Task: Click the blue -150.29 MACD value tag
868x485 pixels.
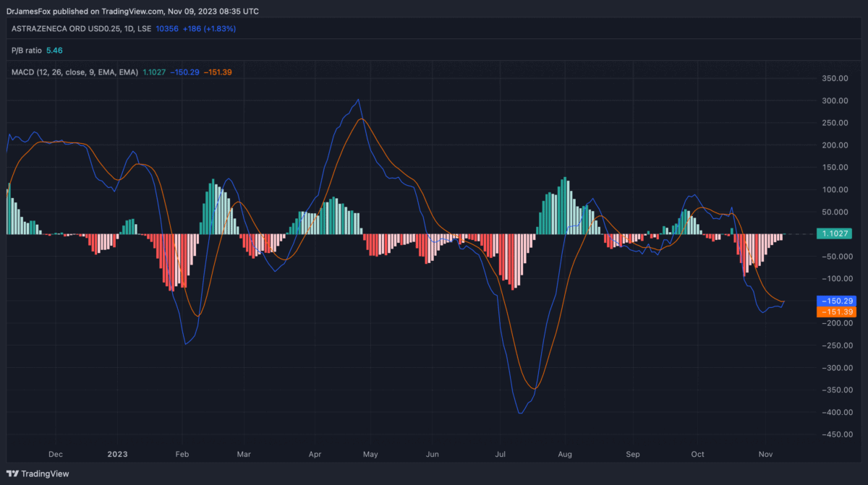Action: [x=835, y=301]
